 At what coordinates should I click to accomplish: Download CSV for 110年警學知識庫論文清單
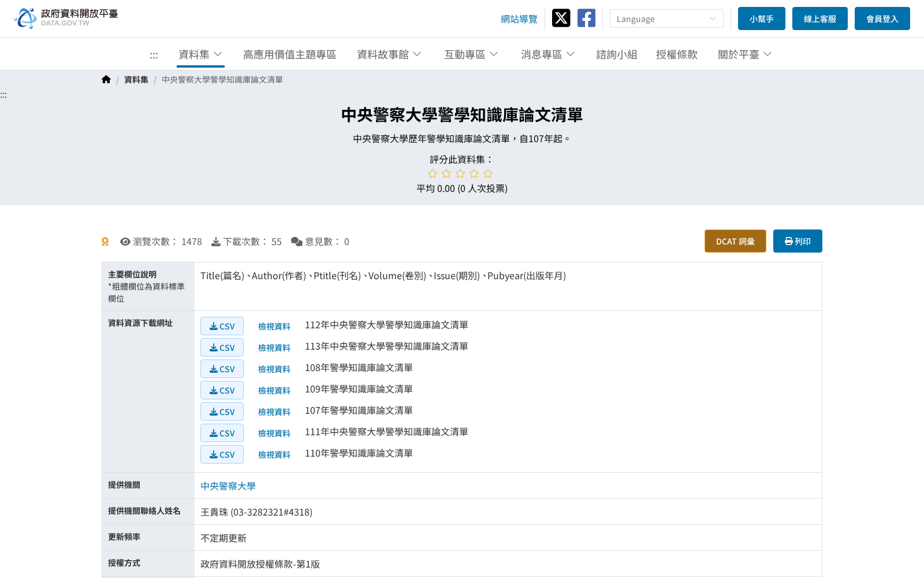pos(222,454)
